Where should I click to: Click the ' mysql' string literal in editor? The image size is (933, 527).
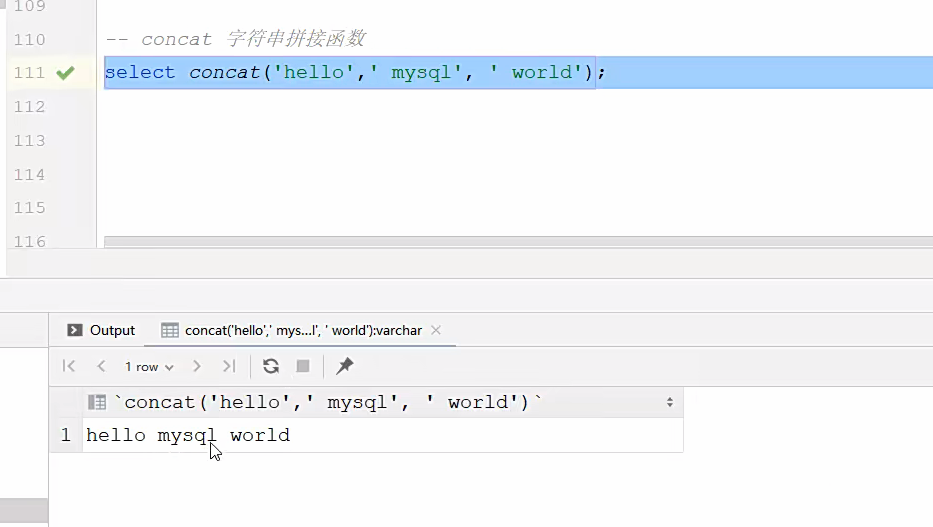point(415,73)
